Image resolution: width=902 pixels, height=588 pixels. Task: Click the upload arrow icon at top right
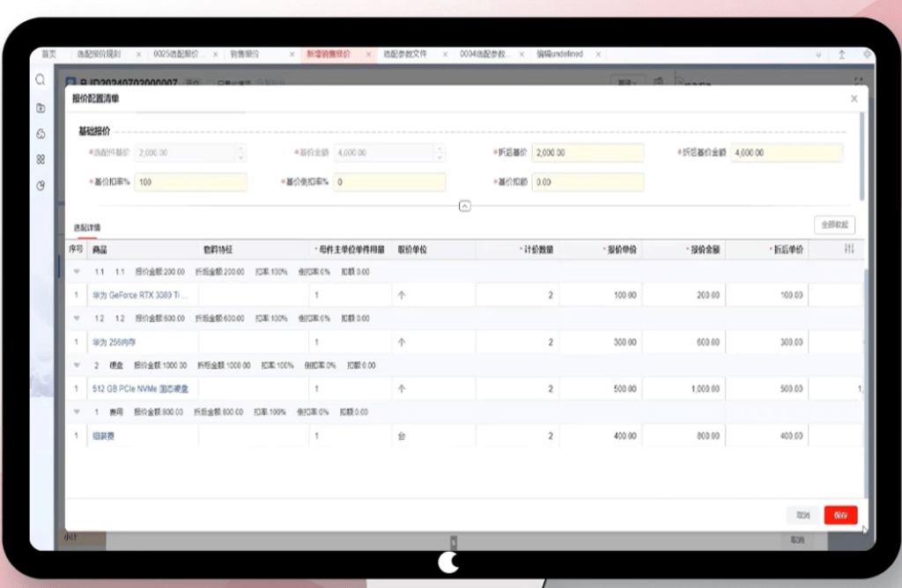[842, 55]
